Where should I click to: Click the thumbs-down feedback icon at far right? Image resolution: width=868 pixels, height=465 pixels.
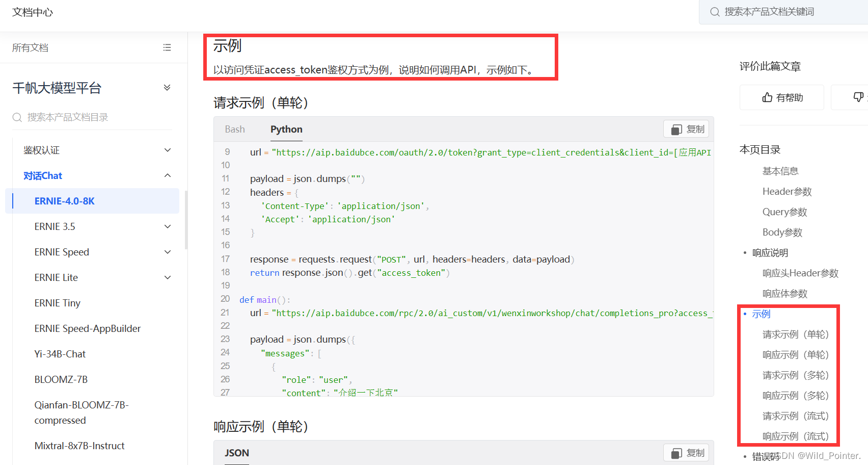click(858, 97)
